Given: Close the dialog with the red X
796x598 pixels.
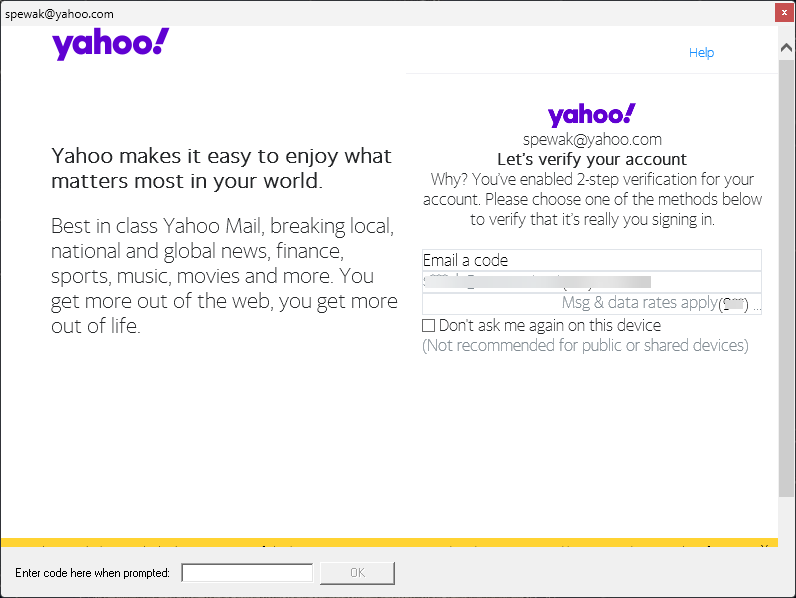Looking at the screenshot, I should (x=784, y=13).
